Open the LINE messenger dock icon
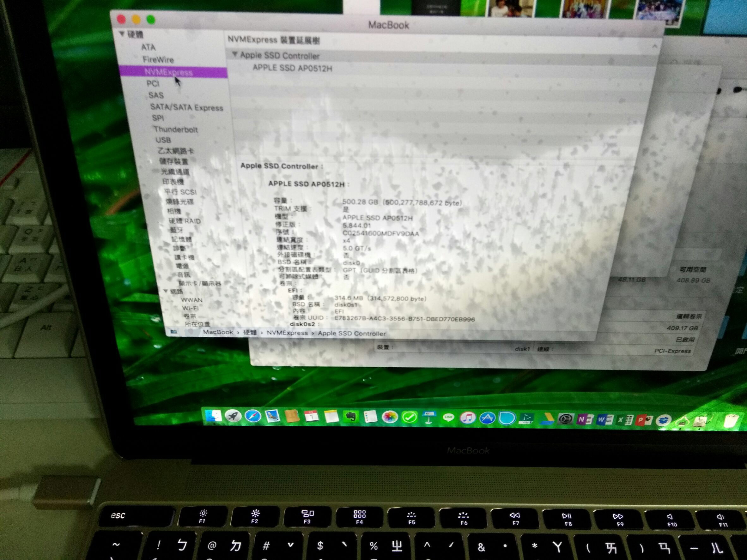The width and height of the screenshot is (747, 560). (448, 418)
